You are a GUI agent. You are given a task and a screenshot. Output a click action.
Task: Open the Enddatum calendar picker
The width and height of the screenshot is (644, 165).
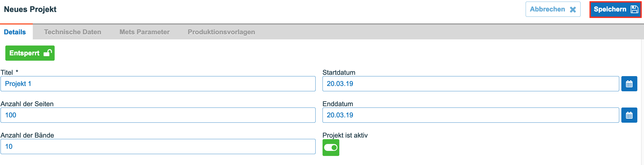point(629,115)
